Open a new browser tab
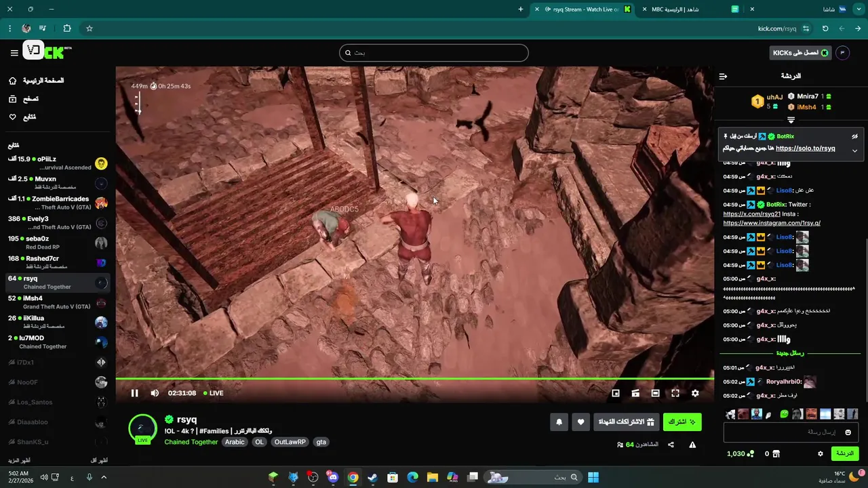This screenshot has width=868, height=488. click(x=521, y=9)
